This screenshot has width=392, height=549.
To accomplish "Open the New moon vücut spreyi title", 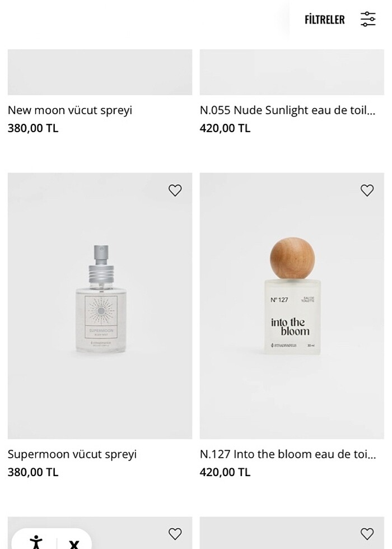I will 70,110.
